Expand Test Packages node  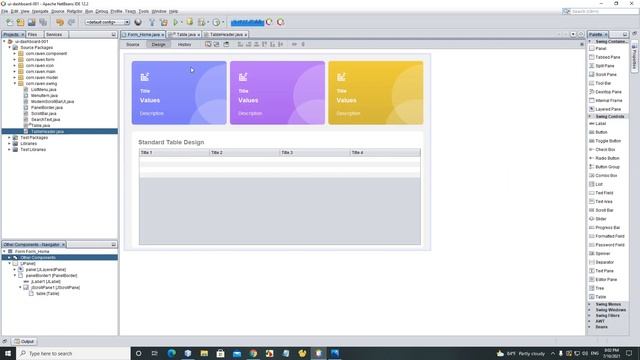[x=9, y=138]
